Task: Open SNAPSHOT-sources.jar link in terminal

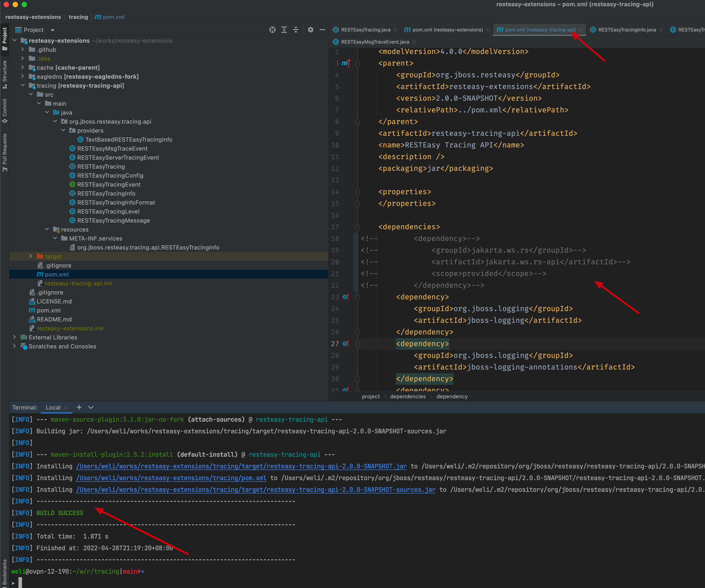Action: point(255,490)
